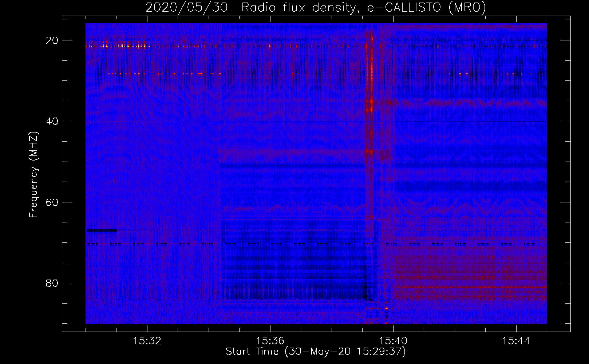589x364 pixels.
Task: Click the y-axis tick label "60"
Action: coord(52,202)
